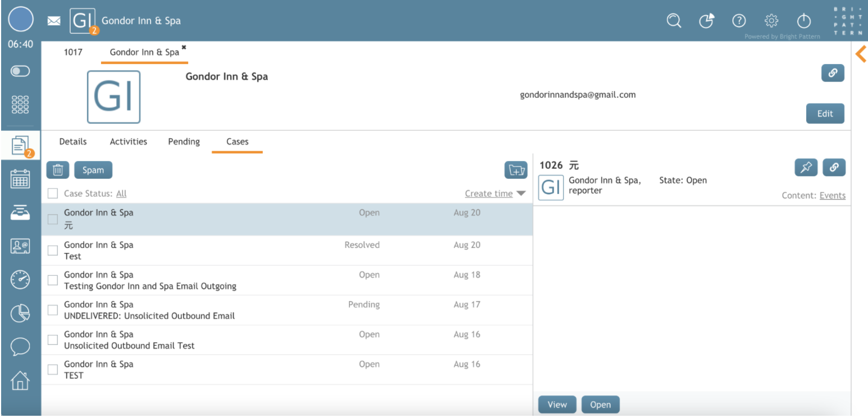Select UNDELIVERED: Unsolicited Outbound Email case
Screen dimensions: 868x418
click(287, 310)
